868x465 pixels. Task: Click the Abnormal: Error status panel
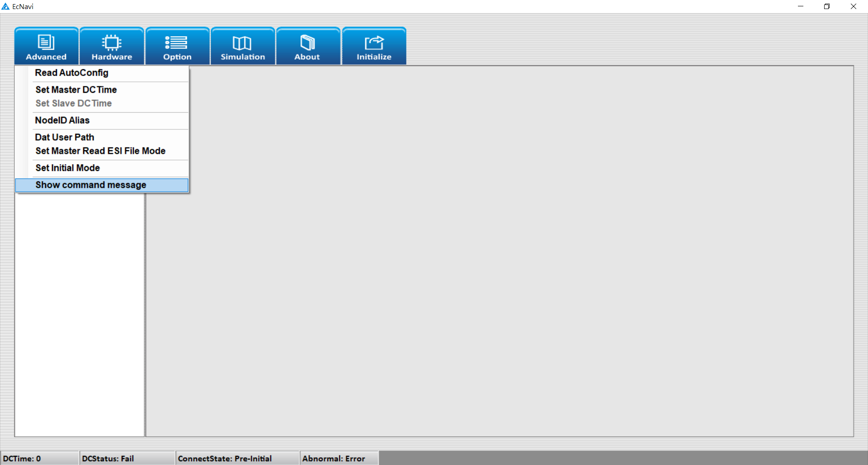tap(339, 458)
